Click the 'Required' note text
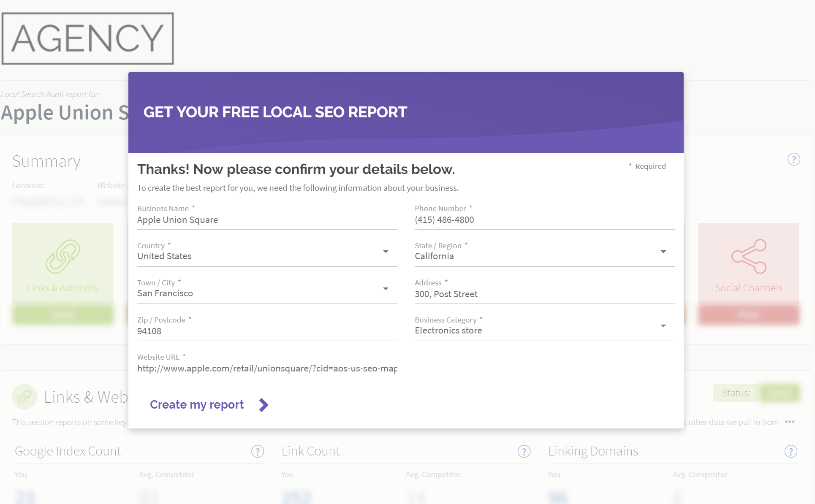Viewport: 815px width, 504px height. click(x=650, y=166)
